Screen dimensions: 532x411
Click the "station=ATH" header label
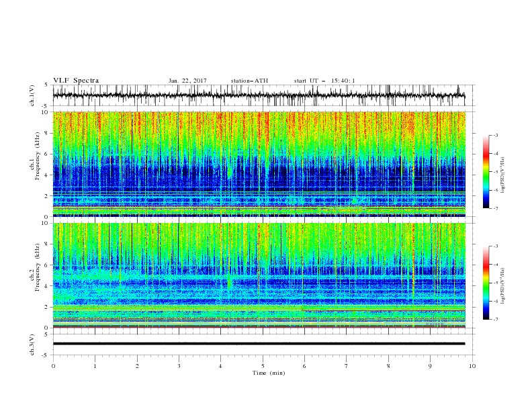pos(249,81)
